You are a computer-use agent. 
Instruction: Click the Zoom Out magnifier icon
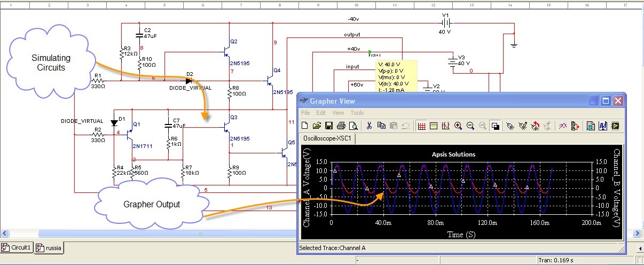[470, 126]
